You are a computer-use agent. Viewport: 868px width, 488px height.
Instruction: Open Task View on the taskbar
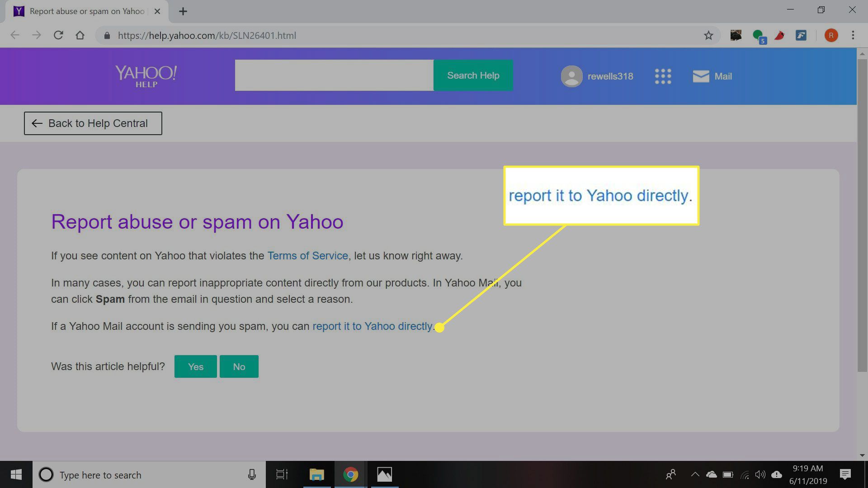[282, 474]
